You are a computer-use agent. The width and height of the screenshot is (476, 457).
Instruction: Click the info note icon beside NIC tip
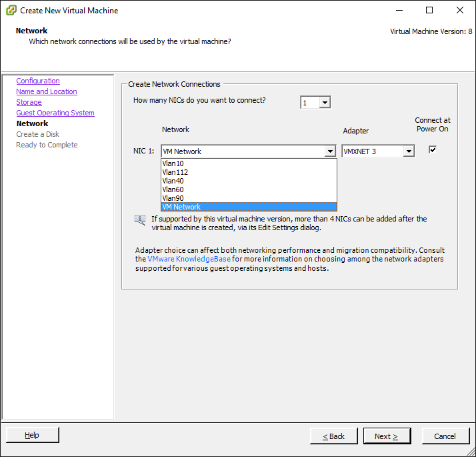click(140, 219)
